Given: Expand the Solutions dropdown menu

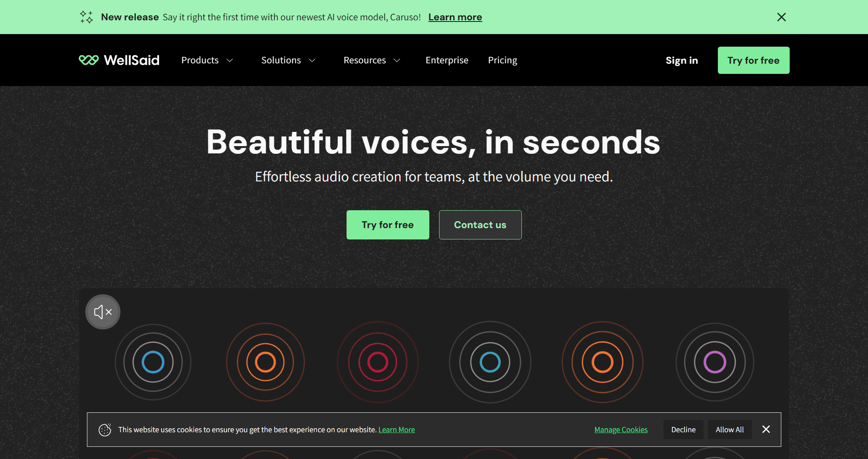Looking at the screenshot, I should click(288, 60).
